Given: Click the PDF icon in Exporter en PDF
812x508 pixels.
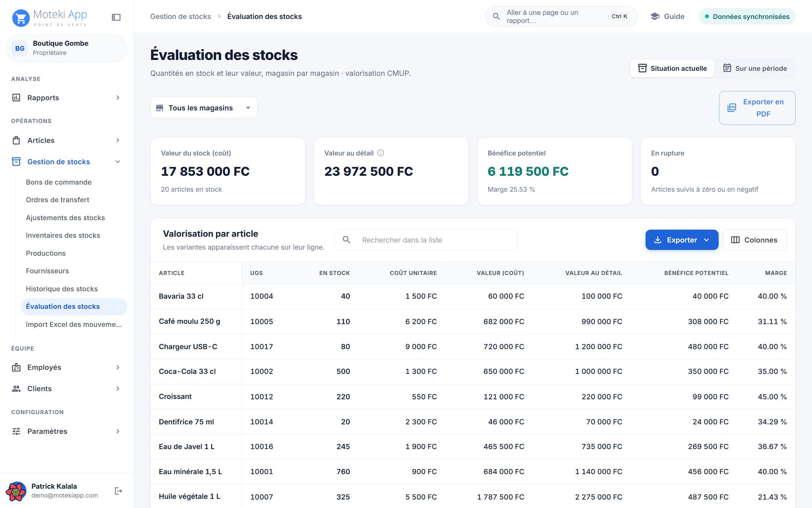Looking at the screenshot, I should click(x=731, y=108).
